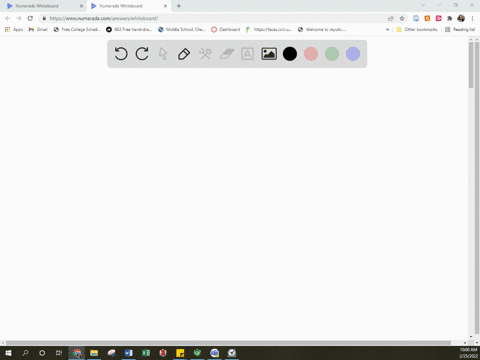Open the Dashboard bookmark
This screenshot has width=480, height=360.
225,29
